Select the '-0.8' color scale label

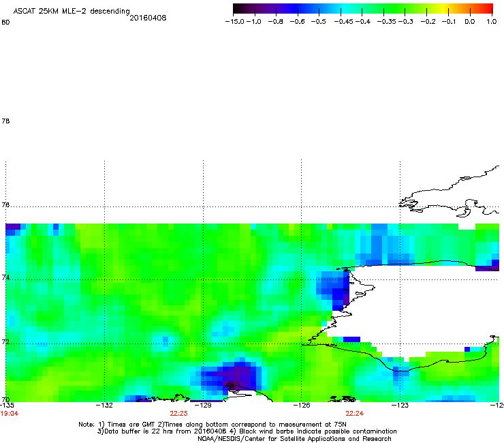275,22
